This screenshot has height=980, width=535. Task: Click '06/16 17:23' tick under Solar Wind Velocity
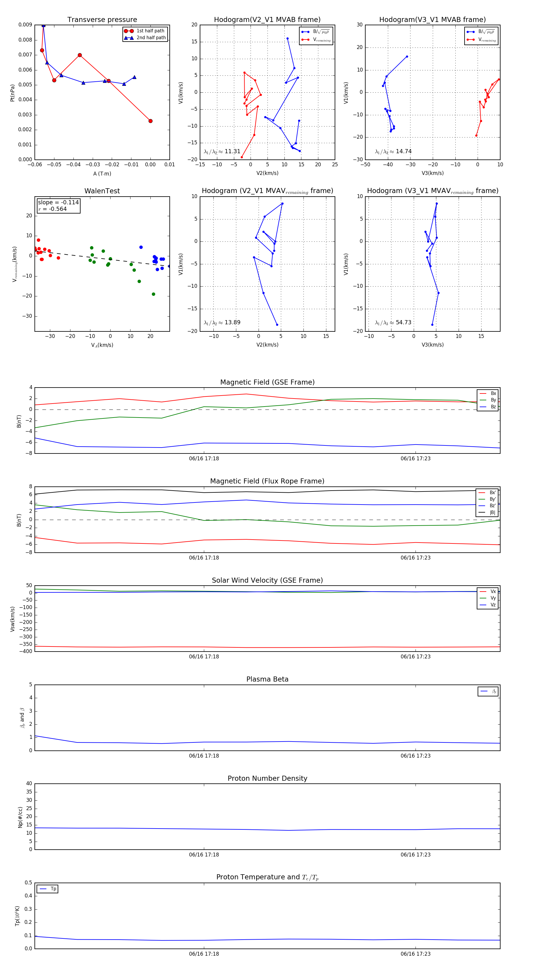(416, 656)
